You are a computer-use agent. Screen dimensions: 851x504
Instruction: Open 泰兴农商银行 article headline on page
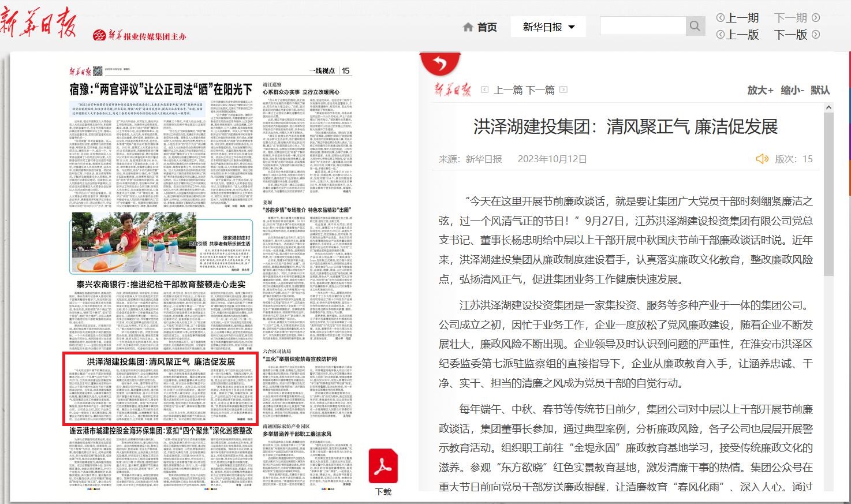[x=161, y=285]
